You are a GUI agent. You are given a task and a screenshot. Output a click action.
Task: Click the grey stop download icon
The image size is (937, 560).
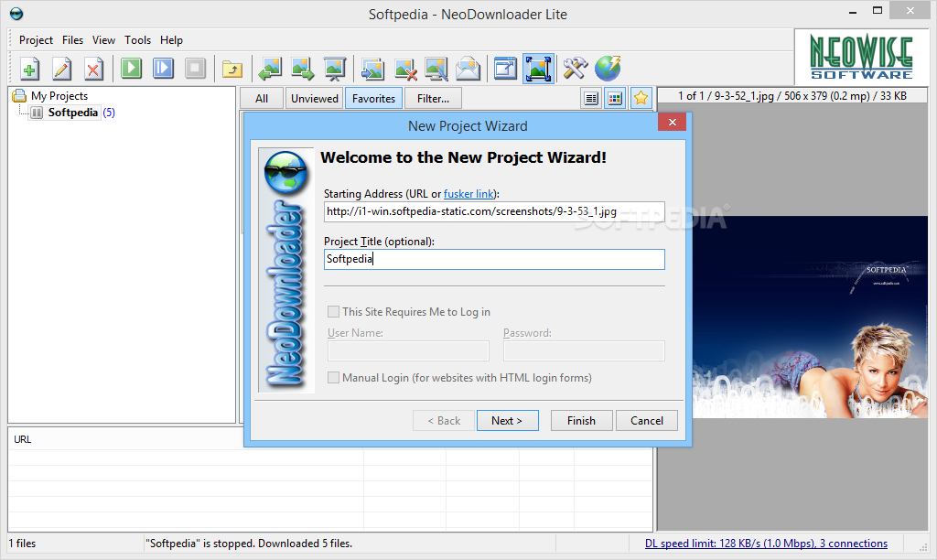(x=195, y=68)
